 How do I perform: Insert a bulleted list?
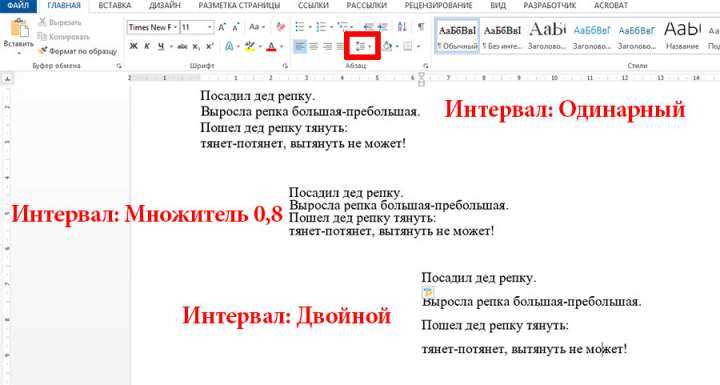(x=299, y=27)
